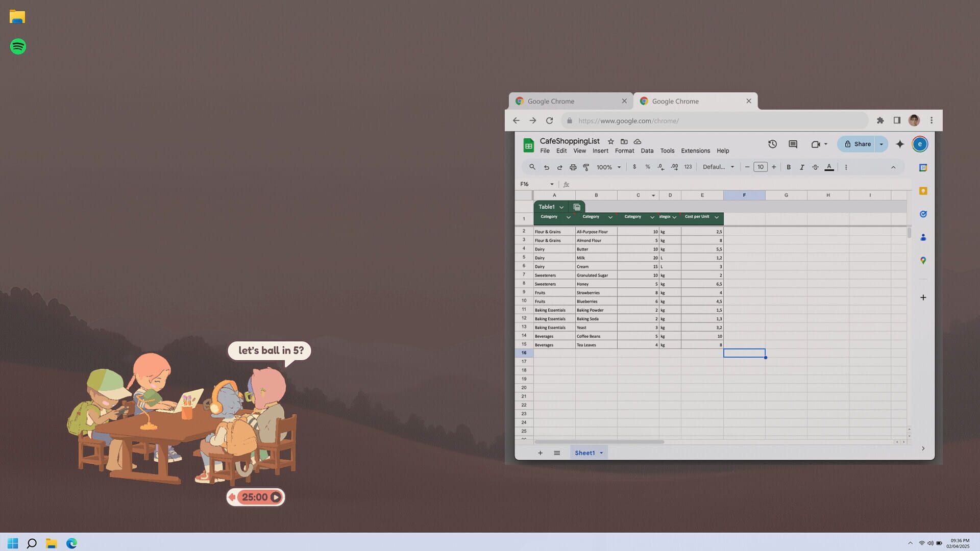Screen dimensions: 980x551
Task: Open the Data menu
Action: coord(647,151)
